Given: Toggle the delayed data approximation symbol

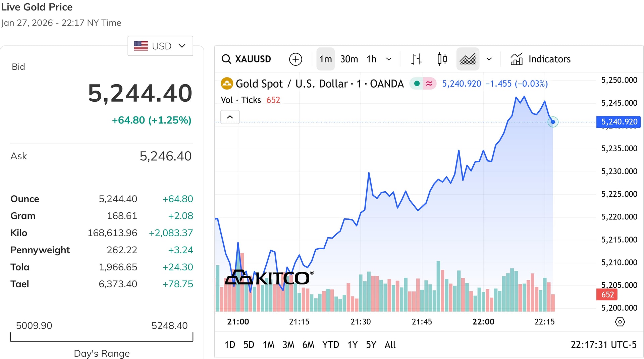Looking at the screenshot, I should click(x=428, y=84).
